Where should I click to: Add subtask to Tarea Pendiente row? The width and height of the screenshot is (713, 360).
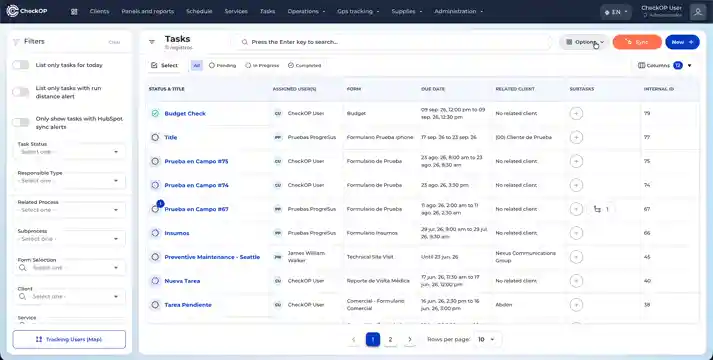click(x=576, y=305)
